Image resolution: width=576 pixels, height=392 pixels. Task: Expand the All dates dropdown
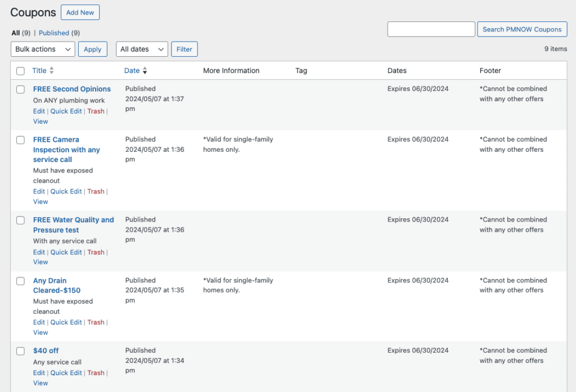[x=142, y=49]
